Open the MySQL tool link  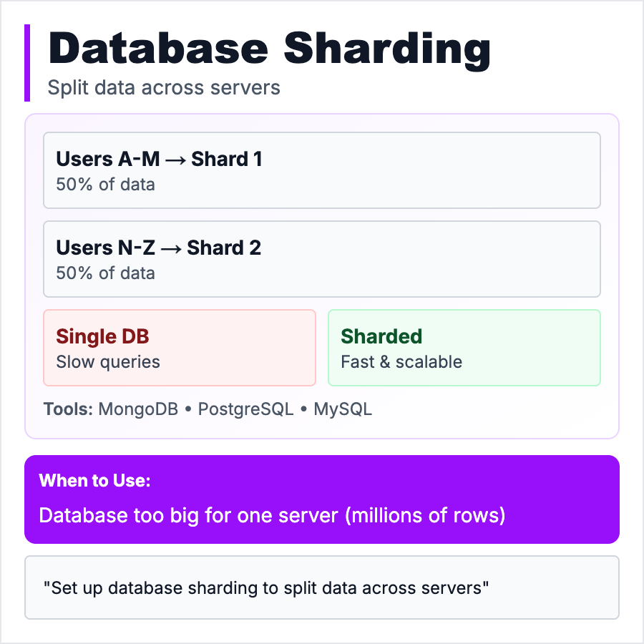tap(343, 409)
